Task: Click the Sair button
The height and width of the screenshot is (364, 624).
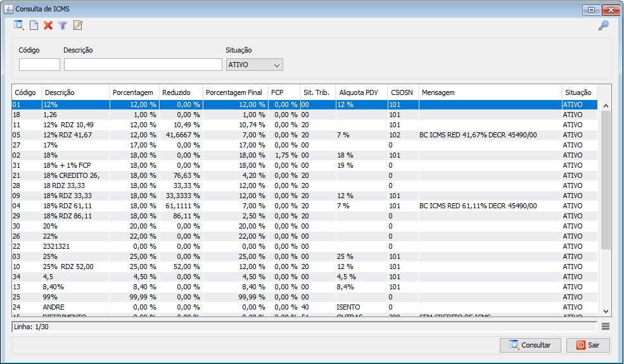Action: (x=588, y=345)
